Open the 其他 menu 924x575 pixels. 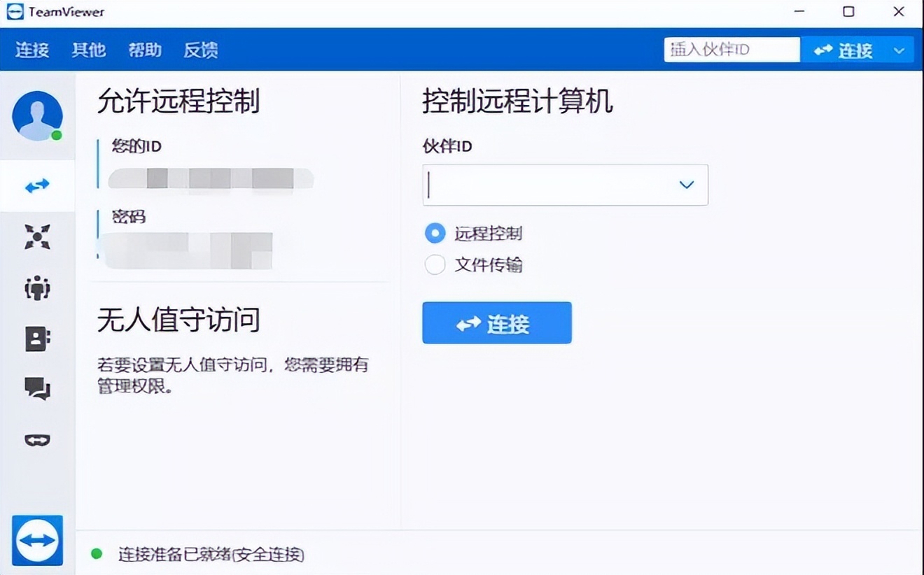point(89,50)
